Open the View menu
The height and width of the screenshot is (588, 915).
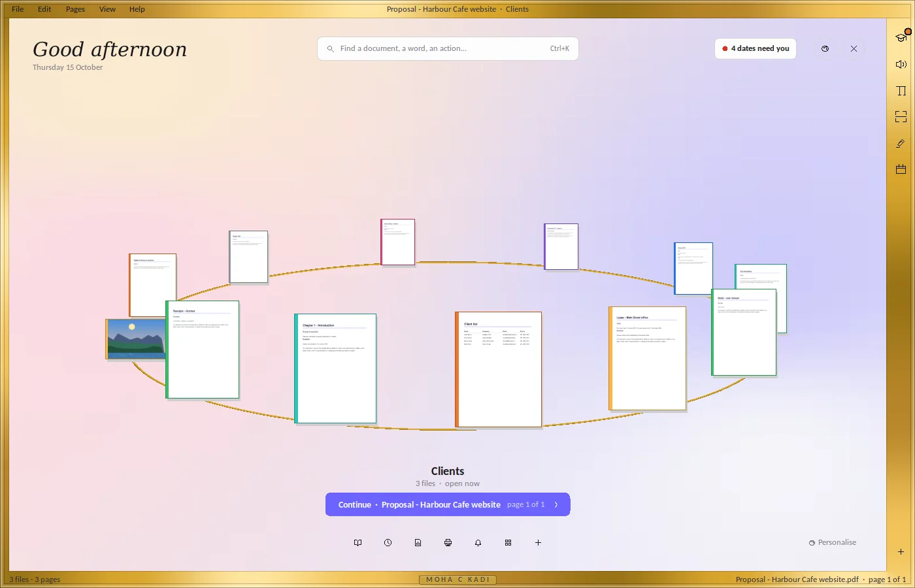pos(107,9)
